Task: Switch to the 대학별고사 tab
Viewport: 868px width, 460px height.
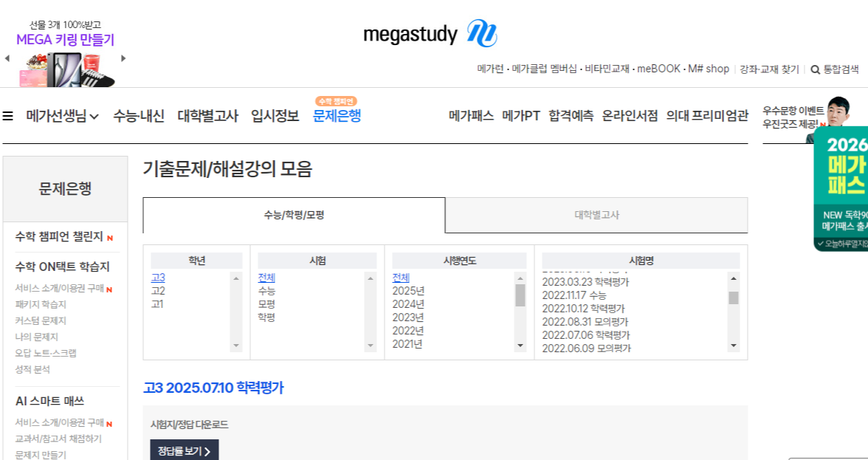Action: pyautogui.click(x=596, y=215)
